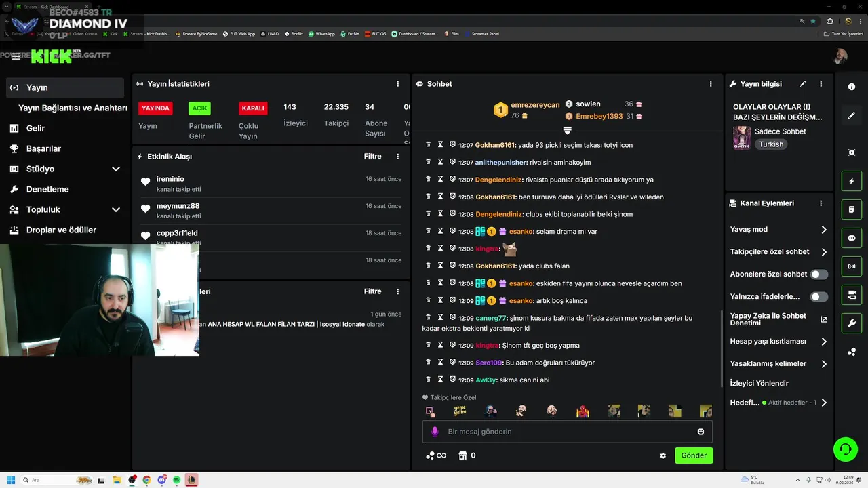
Task: Open Sohbet panel options menu
Action: coord(711,84)
